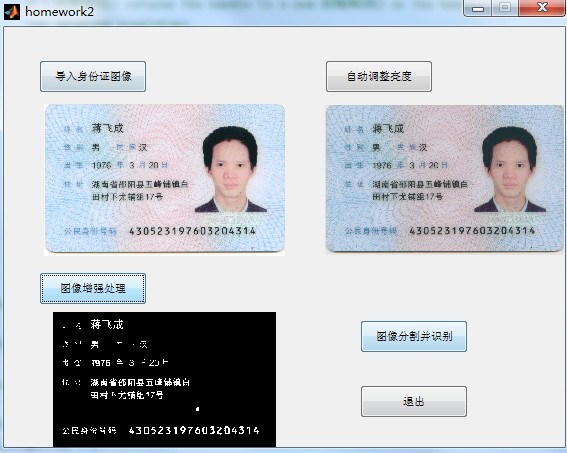Click the name 蒋飞成 on original card

click(x=108, y=128)
